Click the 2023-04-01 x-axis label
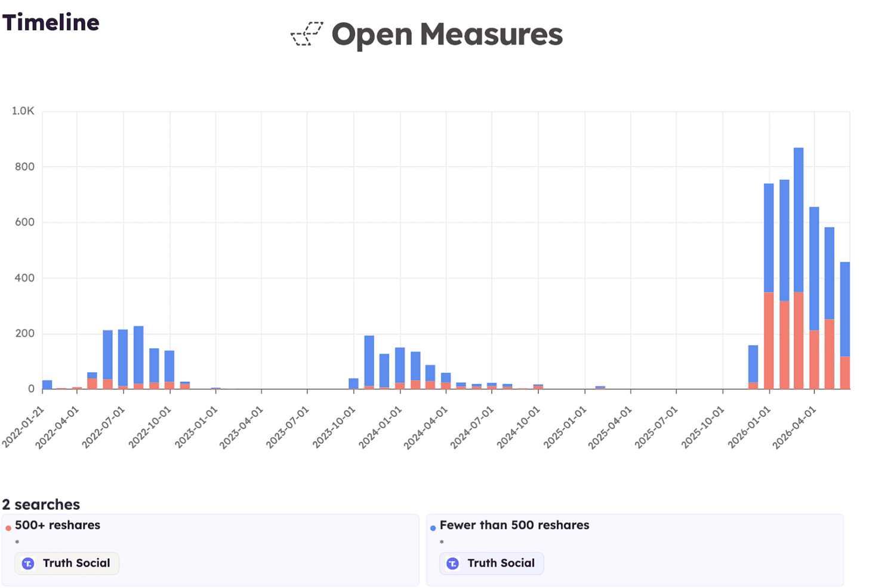869x588 pixels. (x=242, y=428)
